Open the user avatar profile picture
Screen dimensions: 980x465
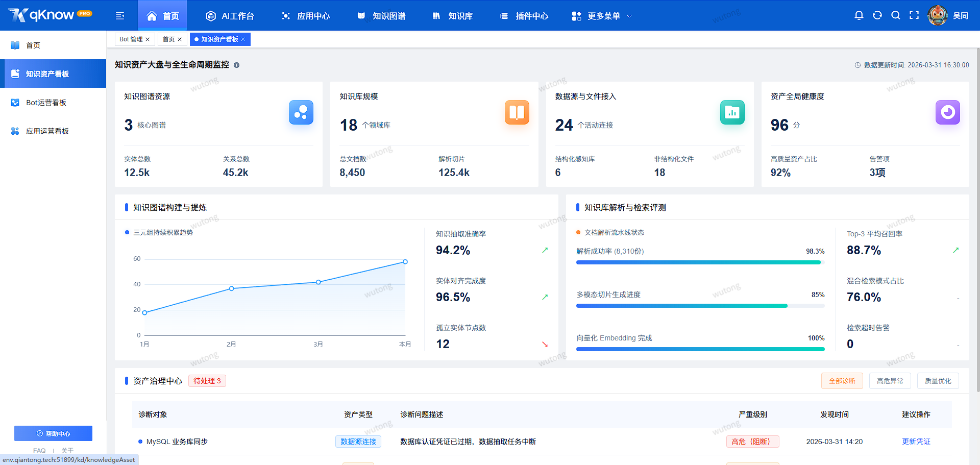[938, 15]
